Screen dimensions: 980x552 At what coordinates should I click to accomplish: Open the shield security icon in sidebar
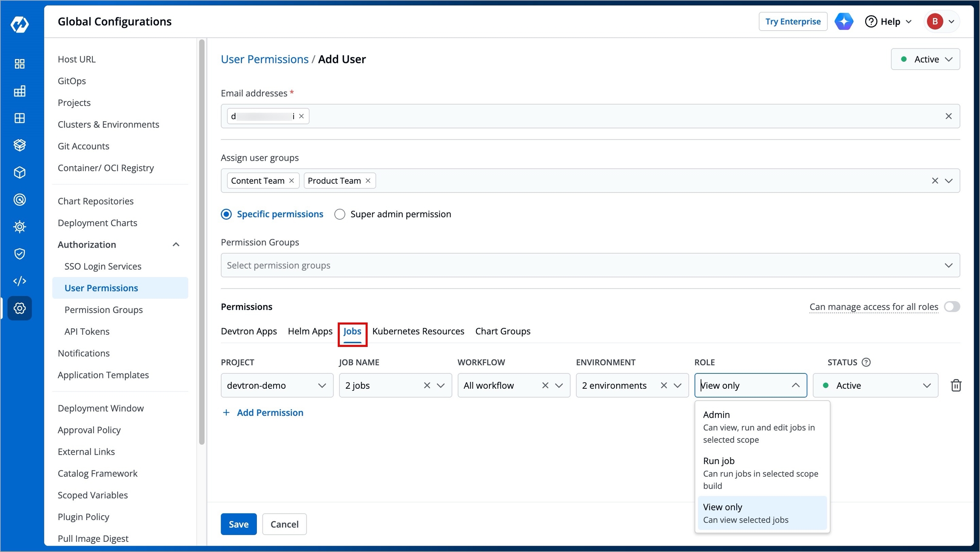[20, 254]
